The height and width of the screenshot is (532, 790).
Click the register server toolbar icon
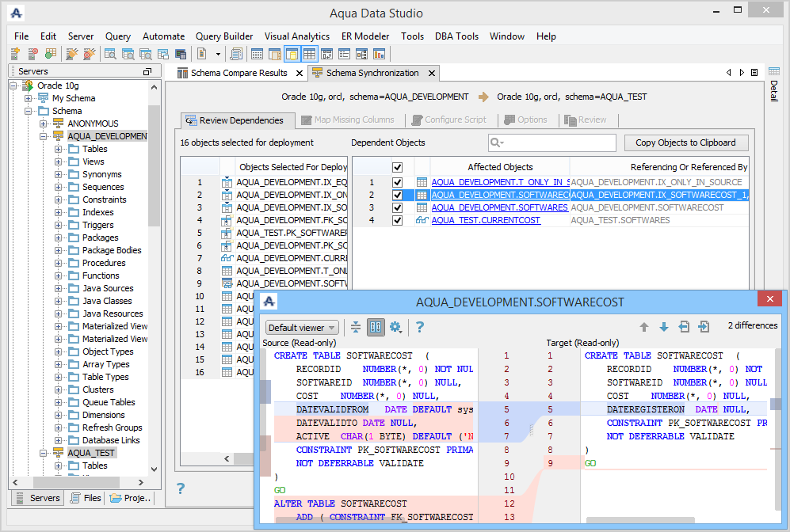point(15,54)
